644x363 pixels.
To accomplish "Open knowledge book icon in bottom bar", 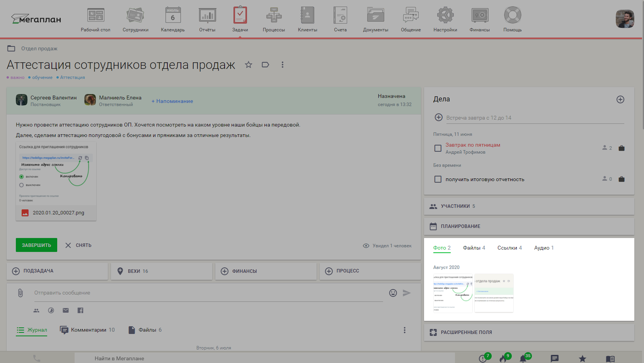I will click(610, 359).
